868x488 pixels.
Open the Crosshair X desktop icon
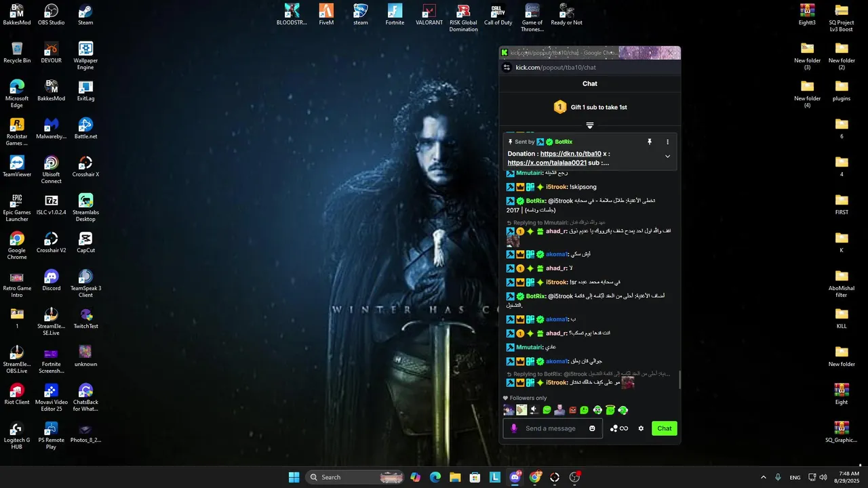pyautogui.click(x=85, y=167)
